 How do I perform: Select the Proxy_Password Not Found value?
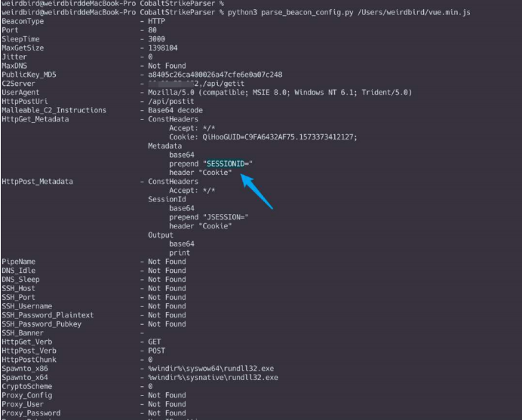tap(167, 413)
